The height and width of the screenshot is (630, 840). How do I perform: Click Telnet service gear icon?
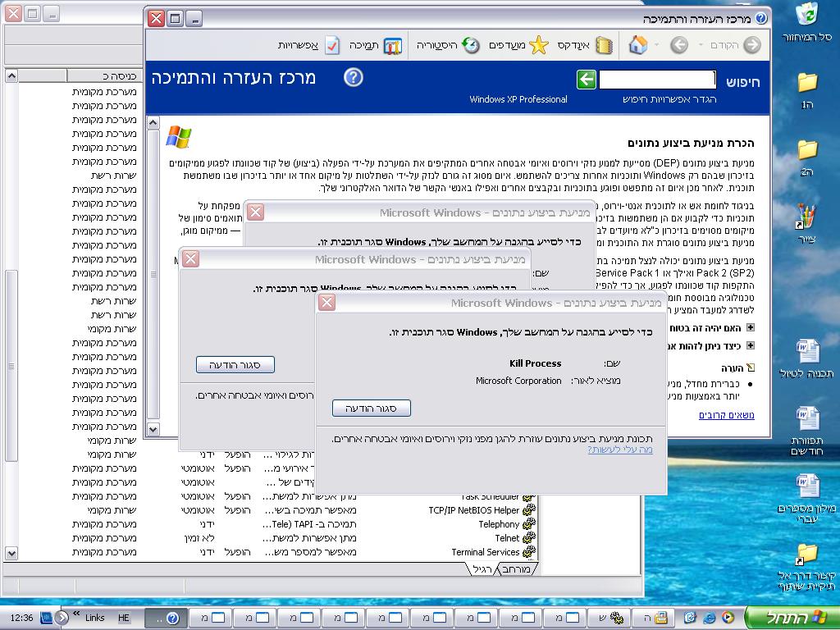pos(529,538)
